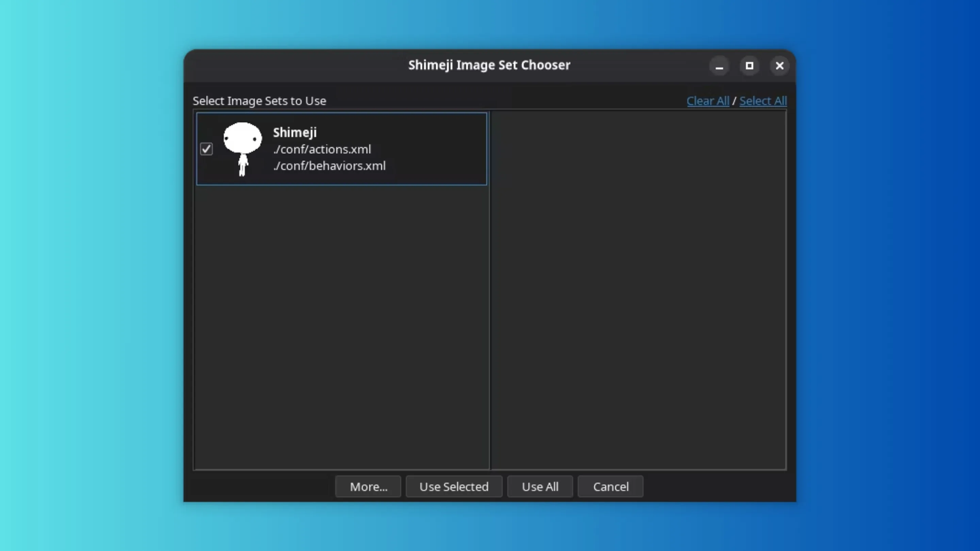Screen dimensions: 980x551
Task: Click the ./conf/actions.xml path text
Action: coord(322,149)
